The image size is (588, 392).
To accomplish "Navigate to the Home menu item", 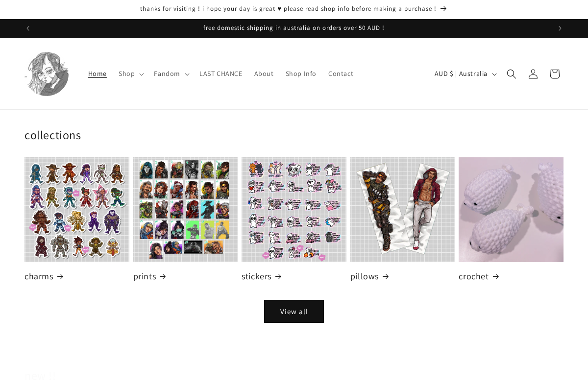I will pyautogui.click(x=97, y=73).
